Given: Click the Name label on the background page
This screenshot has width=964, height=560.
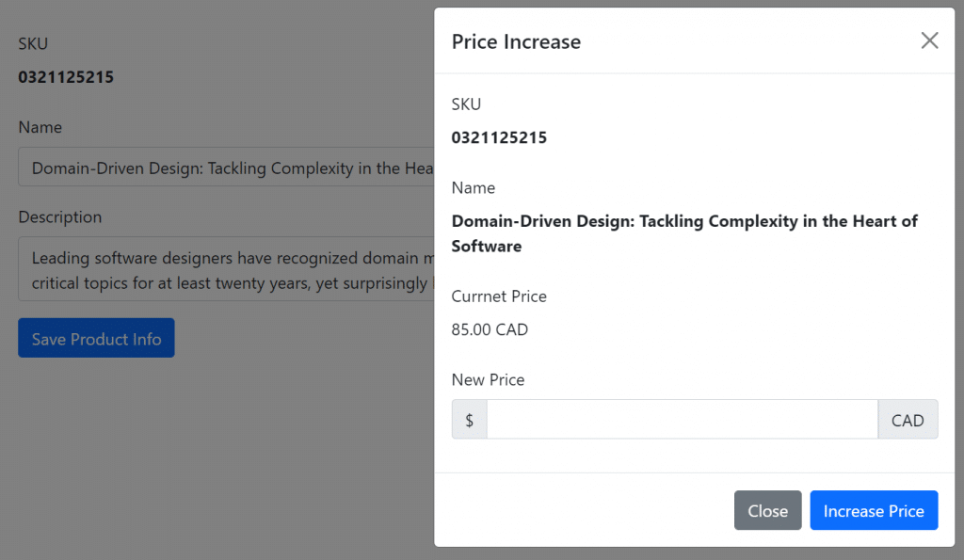Looking at the screenshot, I should [40, 127].
